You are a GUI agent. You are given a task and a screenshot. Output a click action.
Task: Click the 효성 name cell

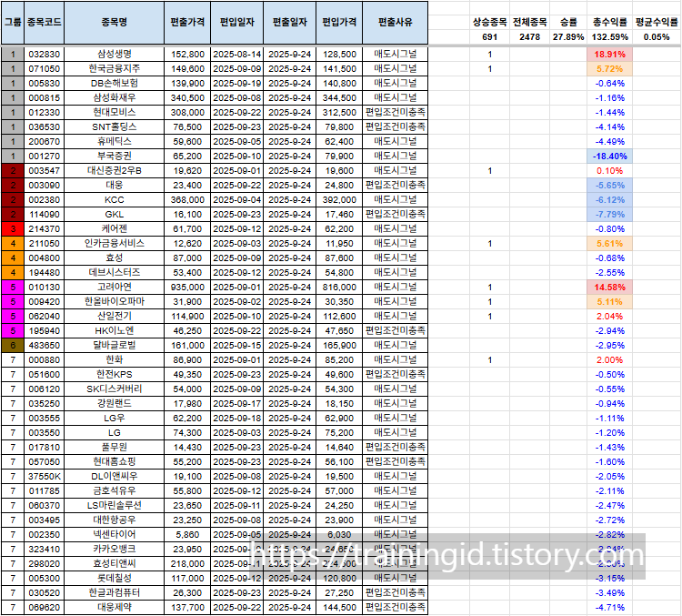(115, 258)
